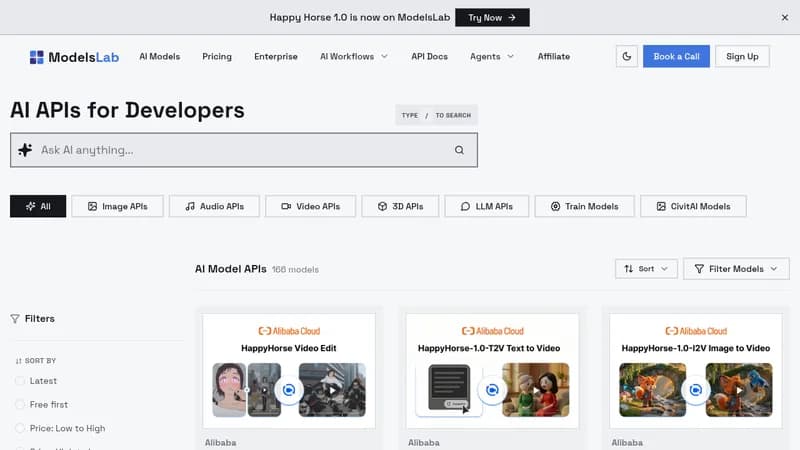The height and width of the screenshot is (450, 800).
Task: Expand the Agents menu
Action: (492, 57)
